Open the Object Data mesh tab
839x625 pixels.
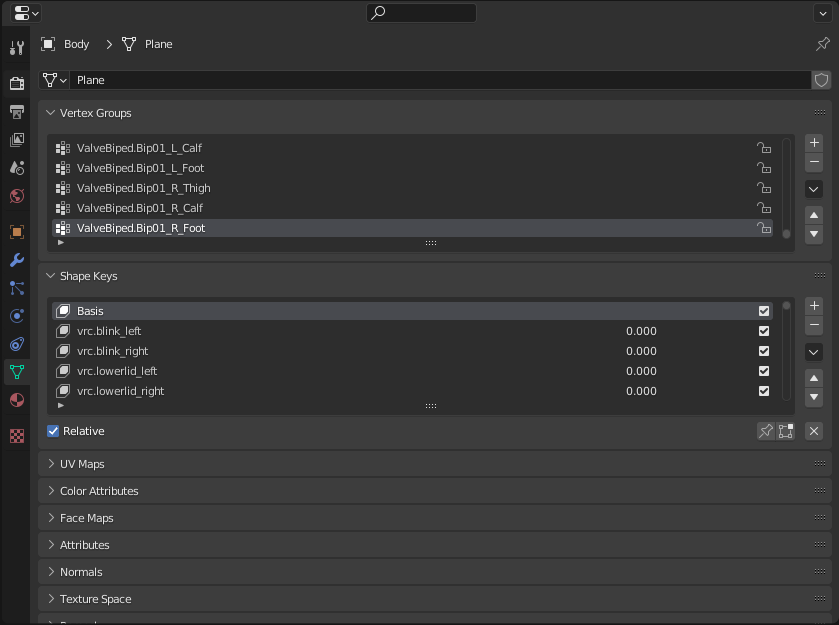[17, 372]
